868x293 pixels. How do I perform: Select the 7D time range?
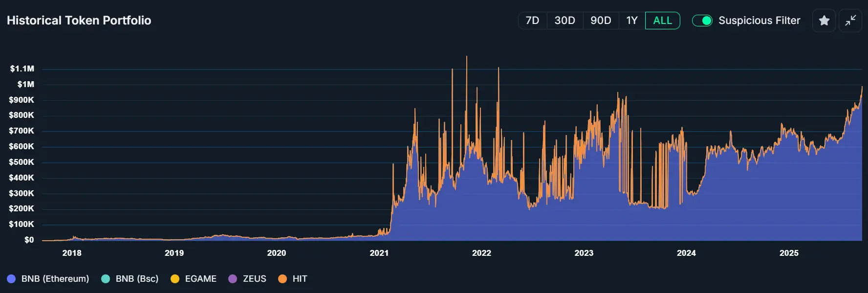532,21
